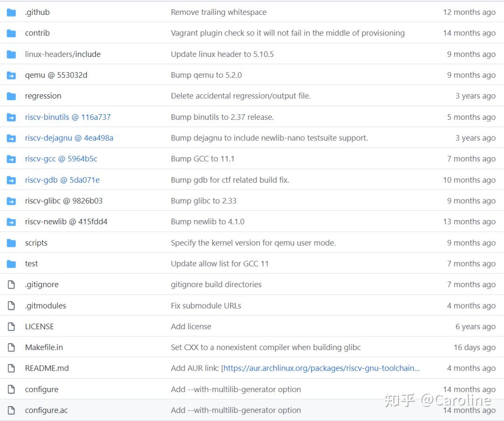Open the aur.archlinux.org package URL
504x421 pixels.
click(322, 368)
